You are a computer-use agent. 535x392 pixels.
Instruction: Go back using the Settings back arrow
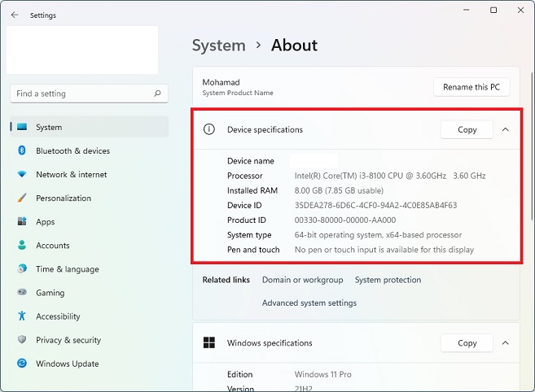tap(15, 15)
